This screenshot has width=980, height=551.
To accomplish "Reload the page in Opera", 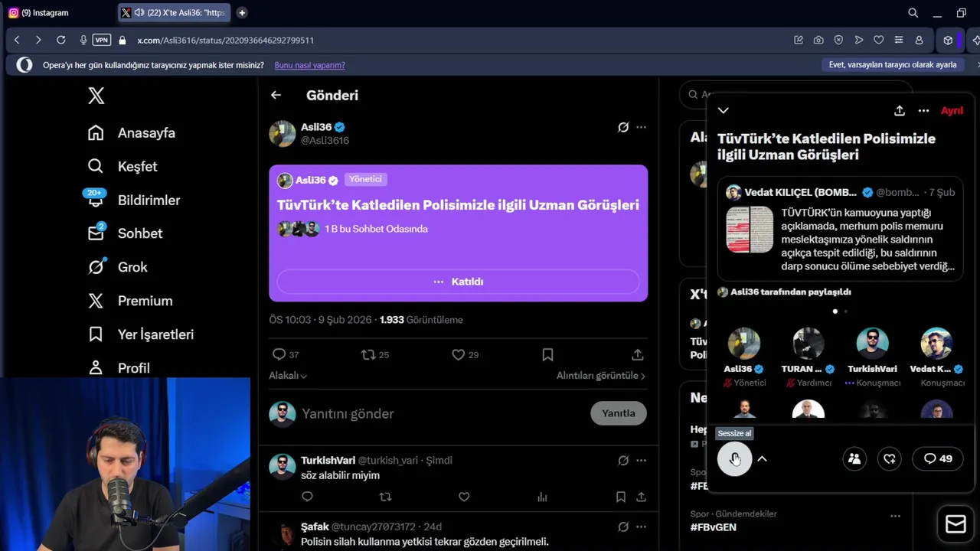I will point(60,40).
